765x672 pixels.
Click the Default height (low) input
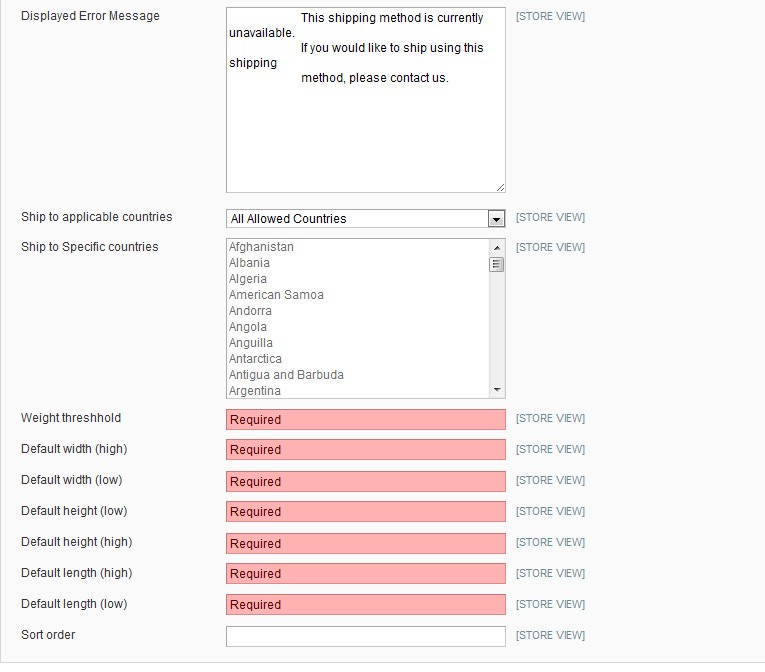(365, 511)
